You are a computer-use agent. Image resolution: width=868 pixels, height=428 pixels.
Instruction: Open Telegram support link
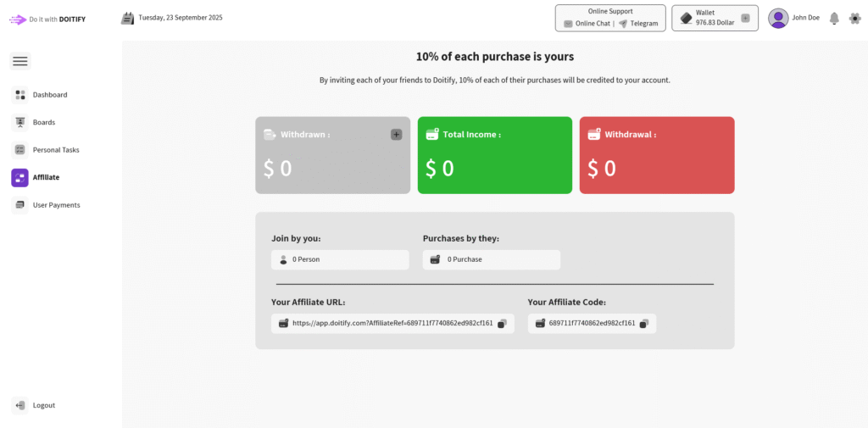tap(638, 24)
